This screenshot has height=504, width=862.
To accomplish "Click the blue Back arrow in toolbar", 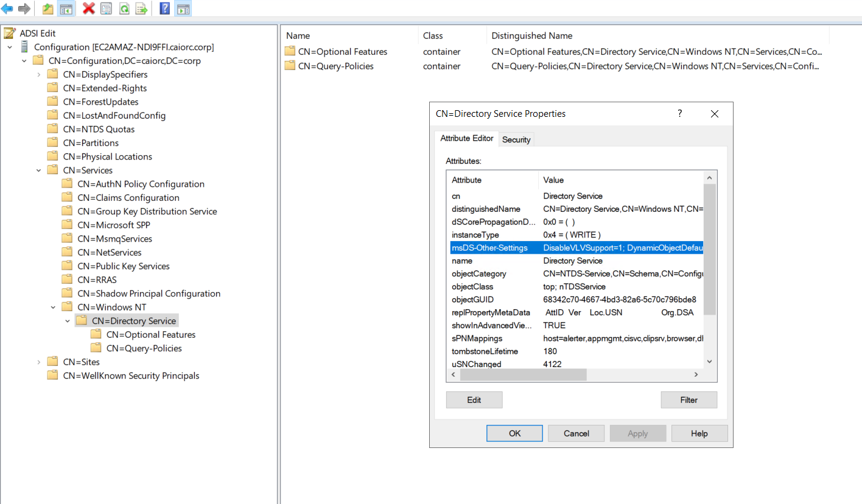I will [x=8, y=9].
